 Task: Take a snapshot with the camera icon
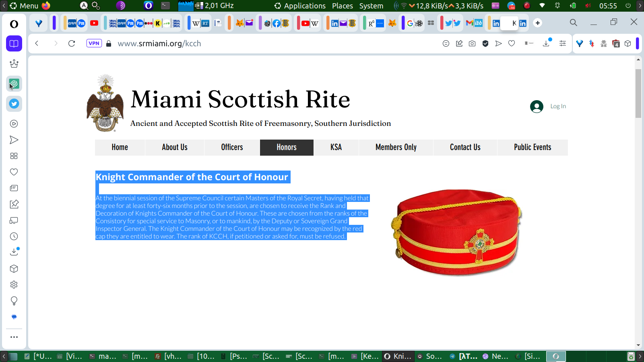click(472, 43)
